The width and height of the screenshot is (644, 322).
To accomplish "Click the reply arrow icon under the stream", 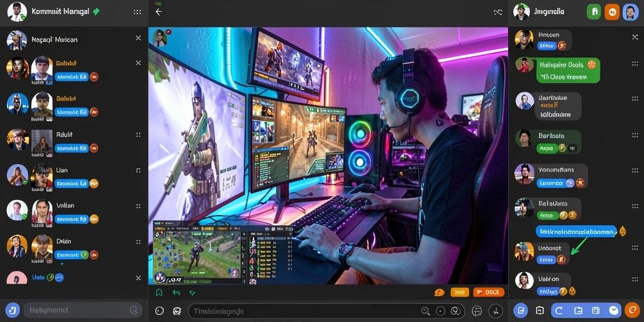I will [176, 292].
